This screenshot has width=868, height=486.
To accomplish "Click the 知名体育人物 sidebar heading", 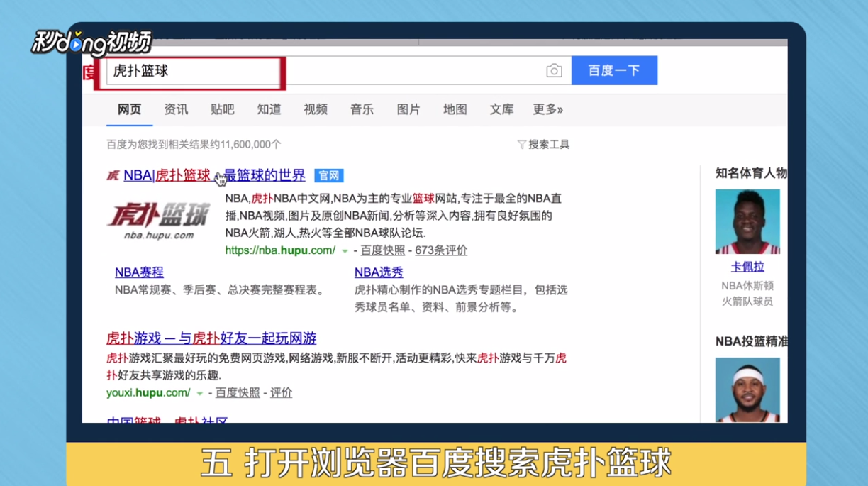I will tap(751, 173).
